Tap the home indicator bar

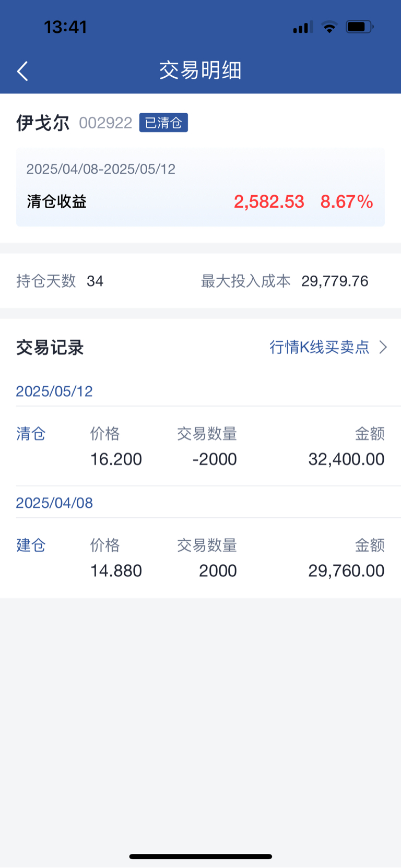tap(200, 857)
